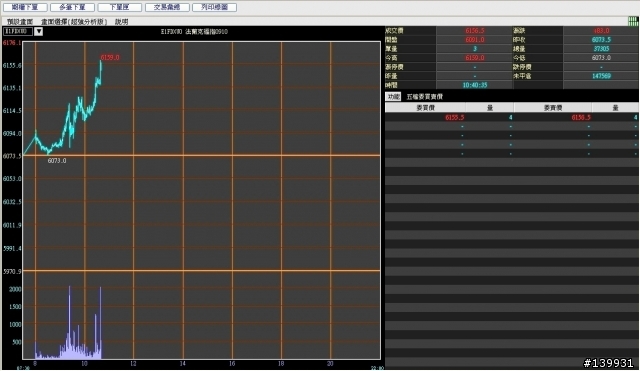Viewport: 640px width, 371px height.
Task: Click the 成交價 value 6156.5
Action: tap(474, 31)
